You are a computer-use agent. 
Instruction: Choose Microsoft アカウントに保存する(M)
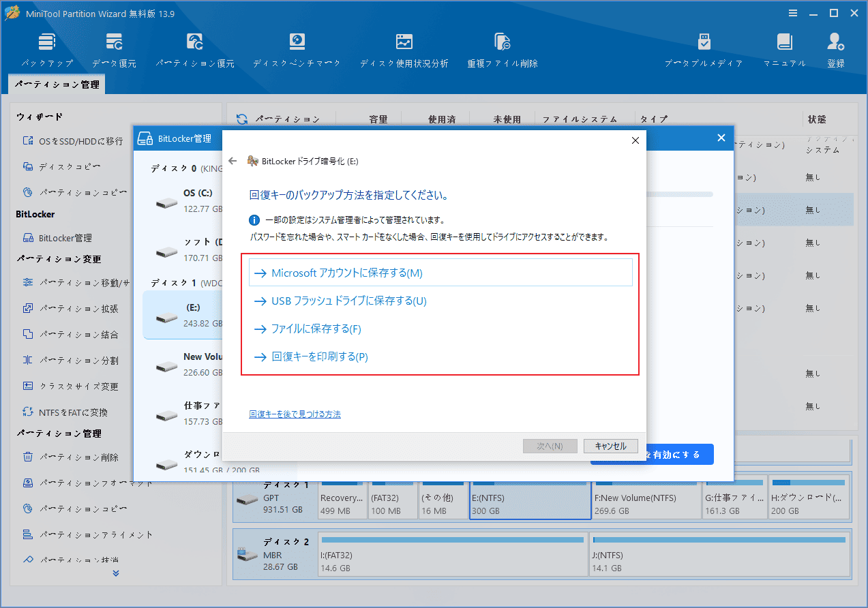(x=440, y=273)
